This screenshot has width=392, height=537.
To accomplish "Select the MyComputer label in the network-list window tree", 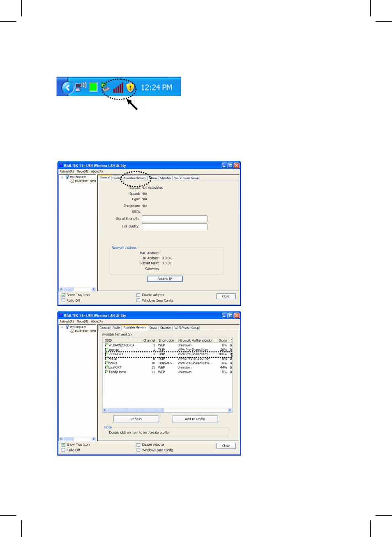I will (78, 327).
